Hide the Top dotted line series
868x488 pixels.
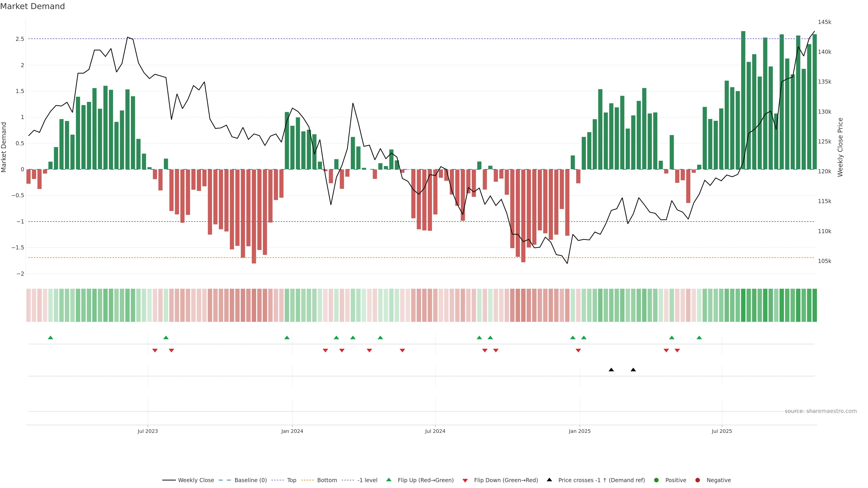(291, 480)
